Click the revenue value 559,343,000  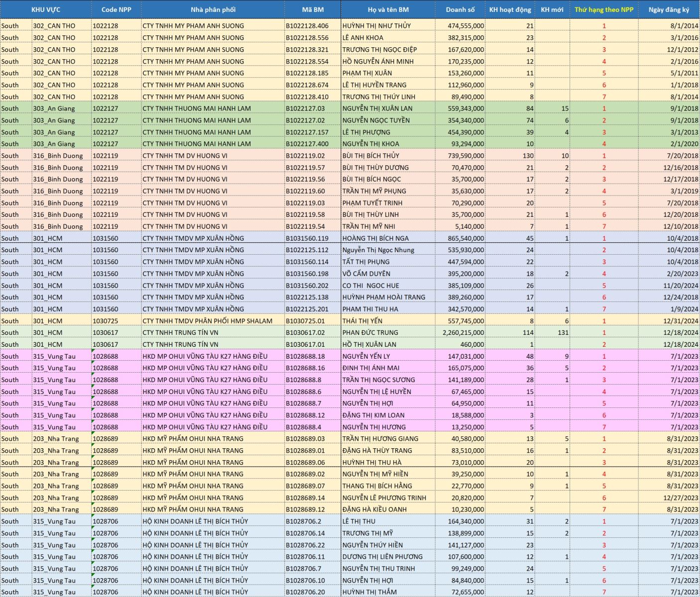(466, 108)
